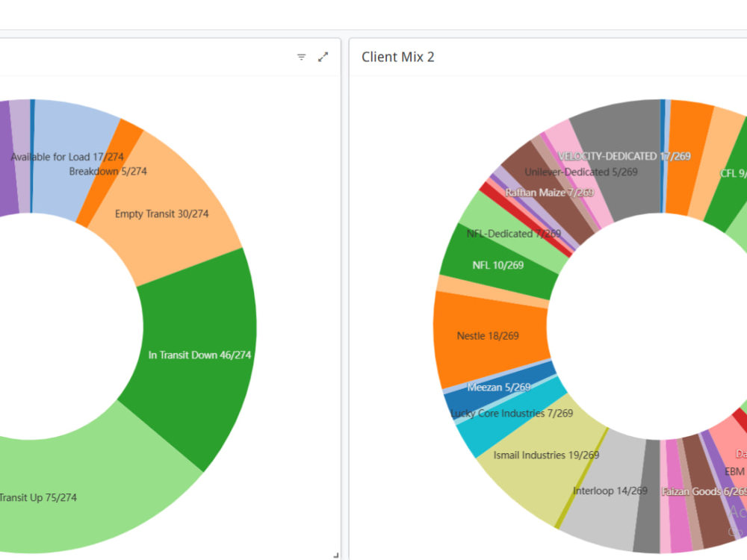
Task: Click the Lucky Core Industries 7/269 cyan slice
Action: point(512,414)
